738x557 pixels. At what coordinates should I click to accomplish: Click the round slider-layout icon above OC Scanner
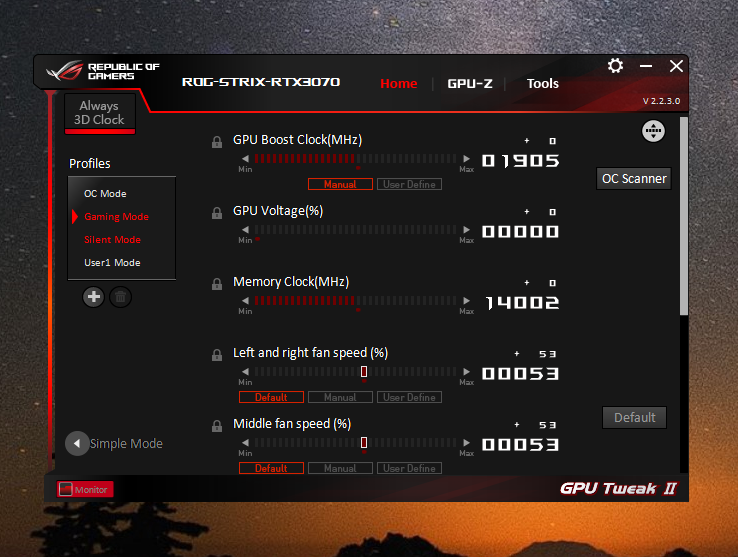coord(653,131)
